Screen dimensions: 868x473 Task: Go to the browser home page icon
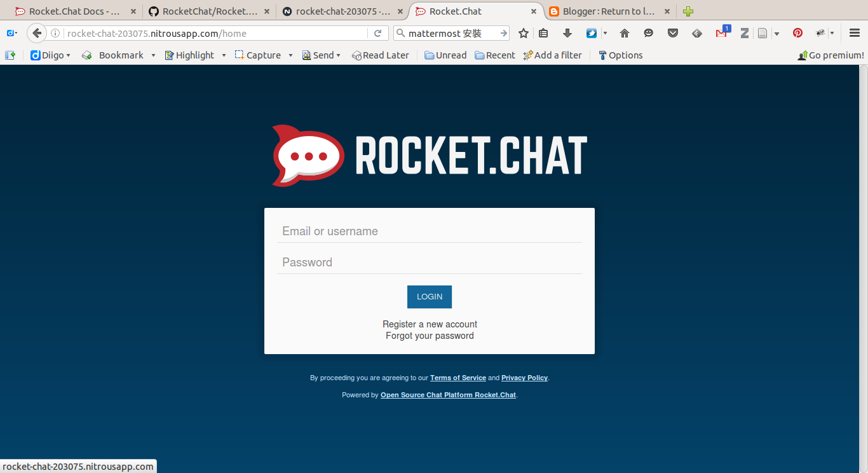(x=625, y=34)
